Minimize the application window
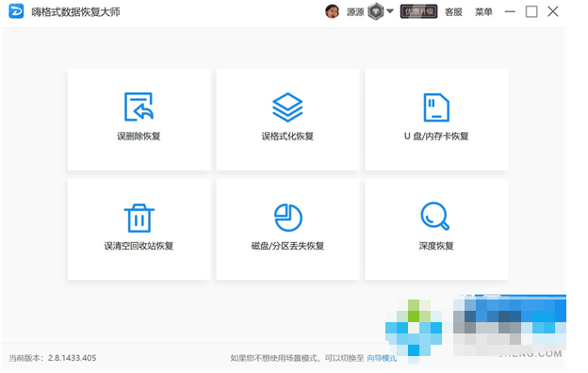588x373 pixels. pos(510,11)
